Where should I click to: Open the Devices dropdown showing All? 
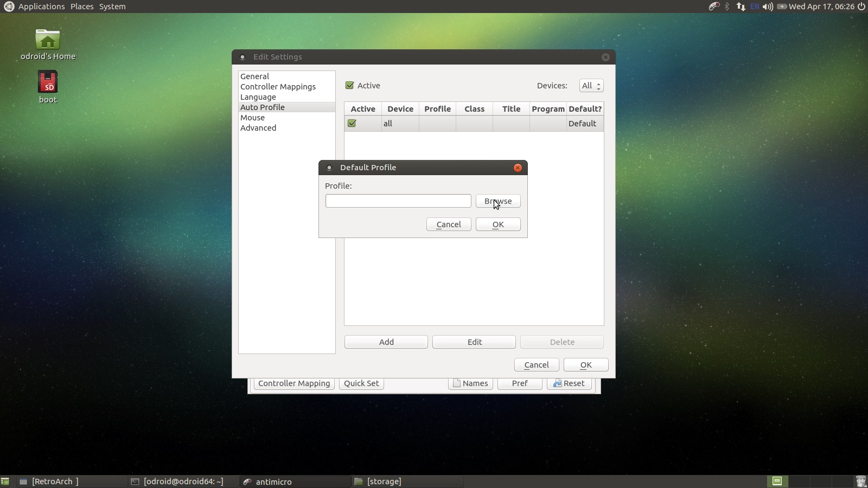591,86
